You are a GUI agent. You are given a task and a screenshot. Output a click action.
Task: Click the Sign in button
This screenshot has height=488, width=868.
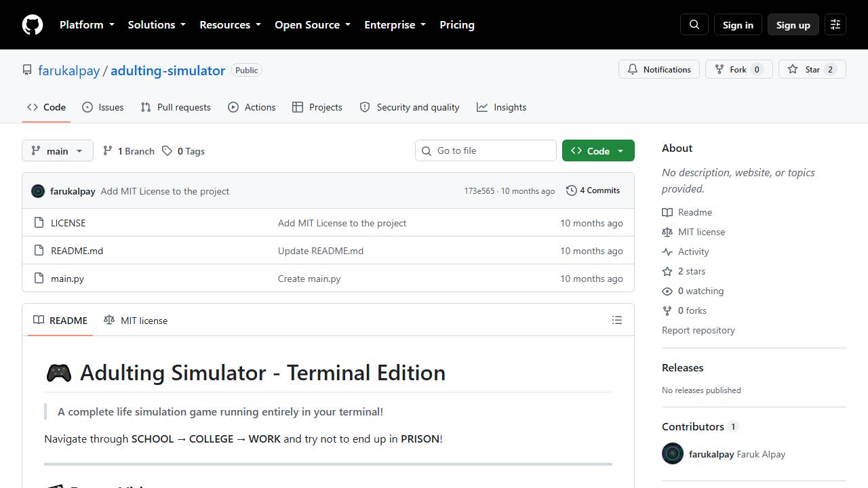[738, 24]
